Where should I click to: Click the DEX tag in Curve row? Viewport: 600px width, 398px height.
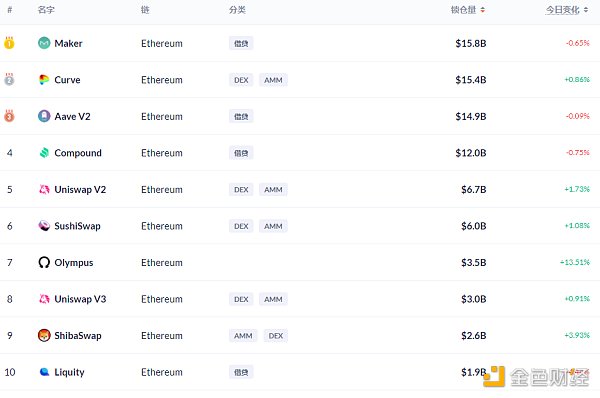241,80
